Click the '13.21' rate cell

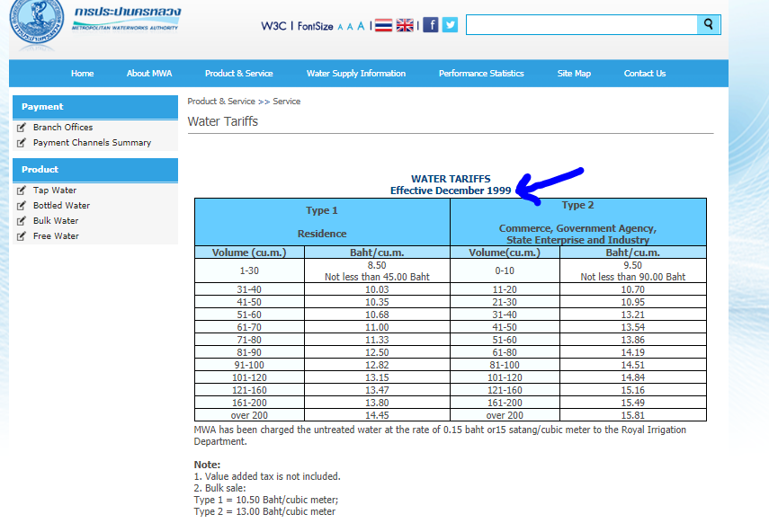[x=632, y=315]
